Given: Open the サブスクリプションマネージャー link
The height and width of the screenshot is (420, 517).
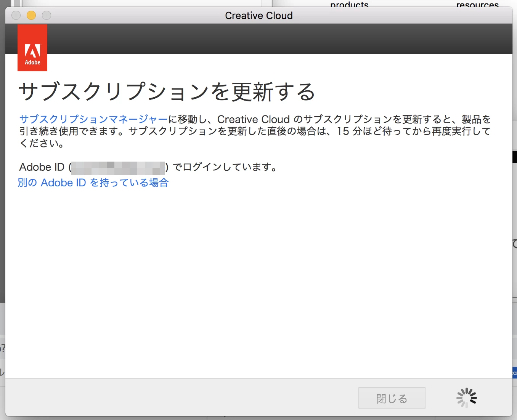Looking at the screenshot, I should click(93, 119).
